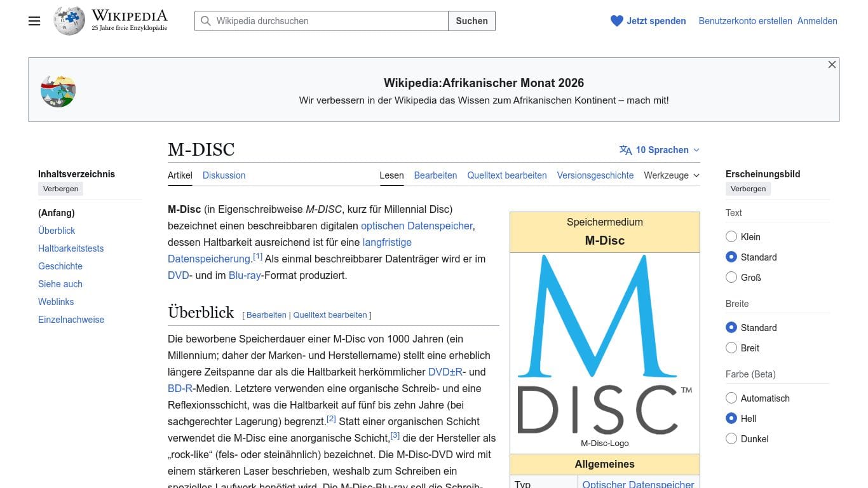Select Dunkel color mode
The image size is (868, 488).
pos(731,439)
